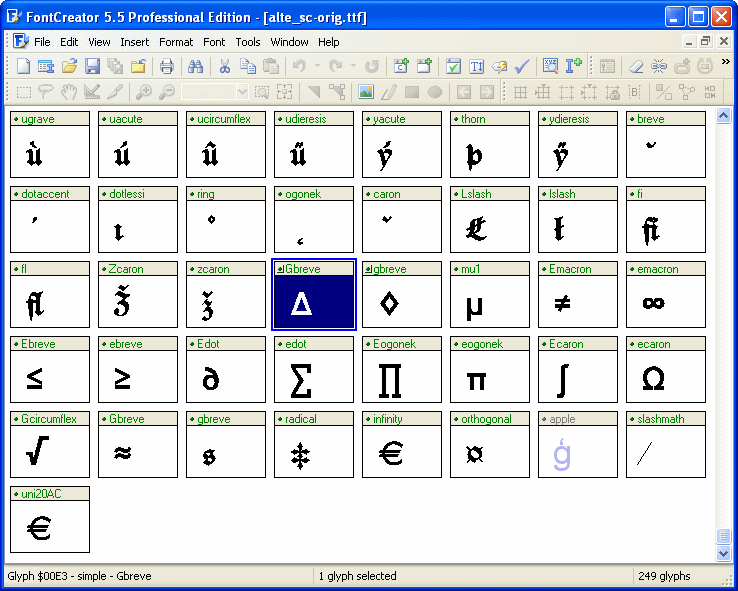Click the Undo arrow icon

pos(299,66)
